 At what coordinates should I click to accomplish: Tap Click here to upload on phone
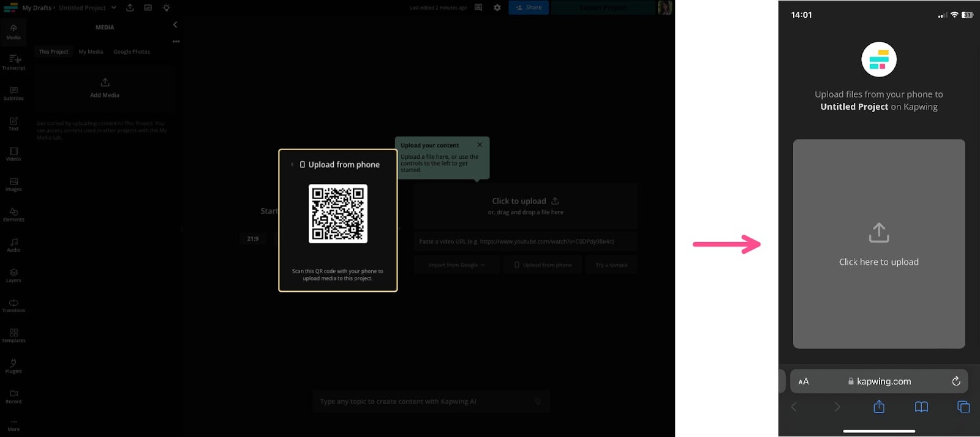(879, 244)
